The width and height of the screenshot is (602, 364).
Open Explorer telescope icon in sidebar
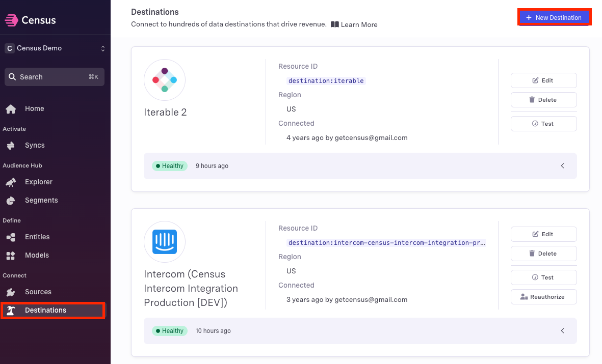[x=11, y=182]
